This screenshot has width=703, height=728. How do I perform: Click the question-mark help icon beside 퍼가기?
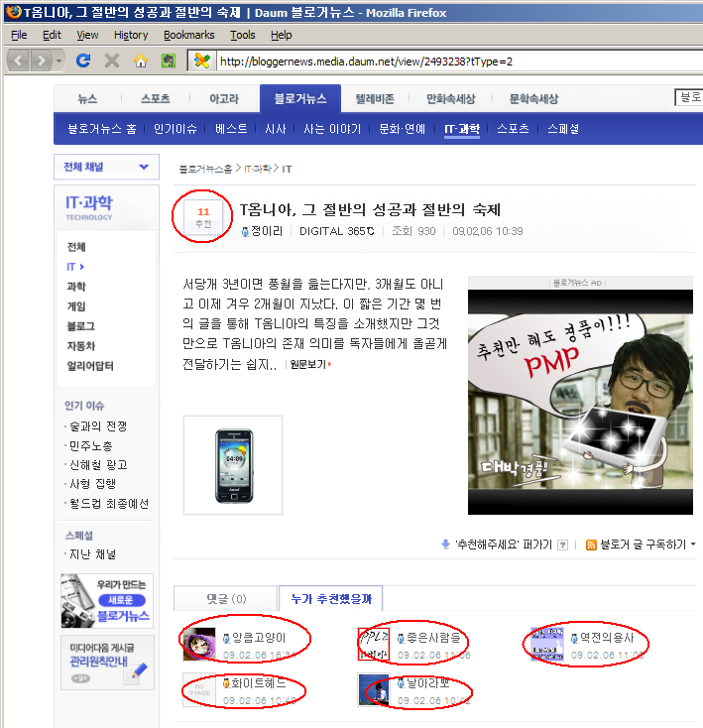pyautogui.click(x=563, y=546)
